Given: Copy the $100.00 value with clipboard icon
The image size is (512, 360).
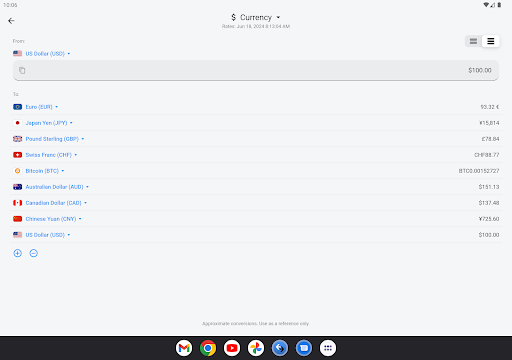Looking at the screenshot, I should 22,70.
